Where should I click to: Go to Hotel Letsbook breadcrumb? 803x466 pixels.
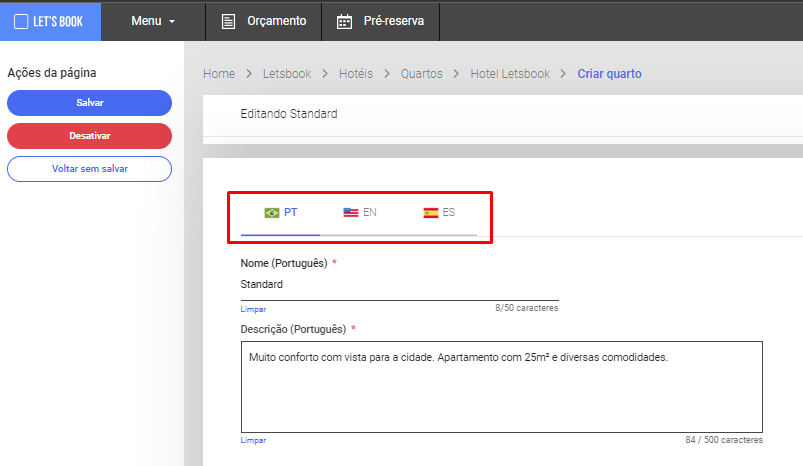510,74
